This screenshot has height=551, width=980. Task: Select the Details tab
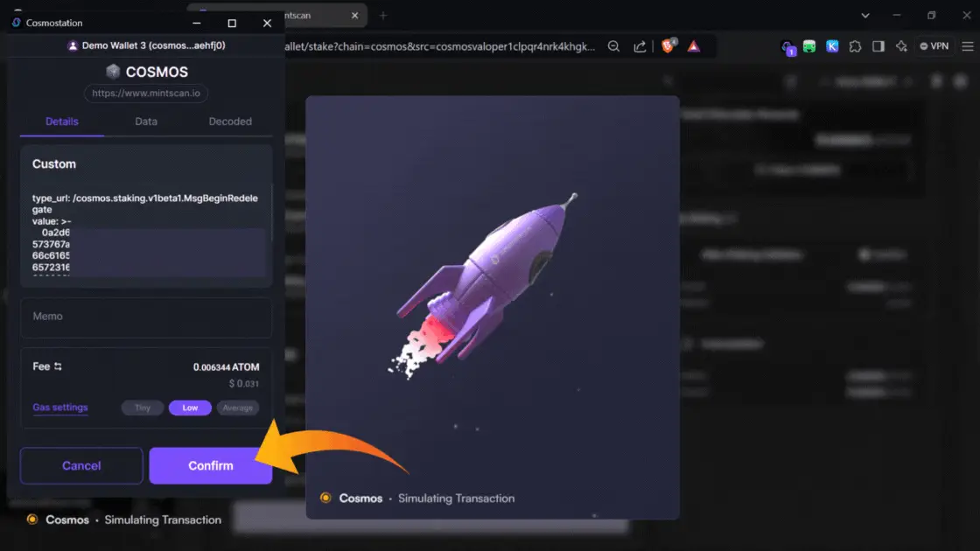62,122
